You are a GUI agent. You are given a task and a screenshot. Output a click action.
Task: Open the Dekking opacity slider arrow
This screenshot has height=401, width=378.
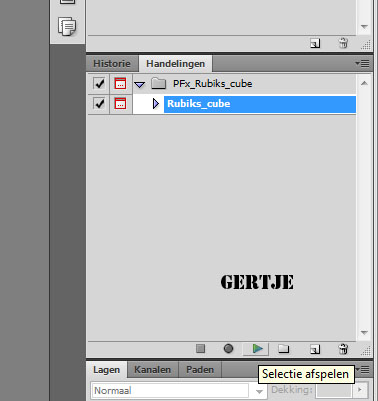pyautogui.click(x=360, y=390)
